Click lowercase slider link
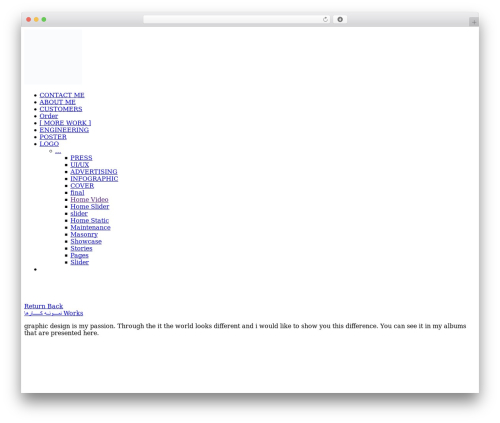500x423 pixels. [79, 214]
